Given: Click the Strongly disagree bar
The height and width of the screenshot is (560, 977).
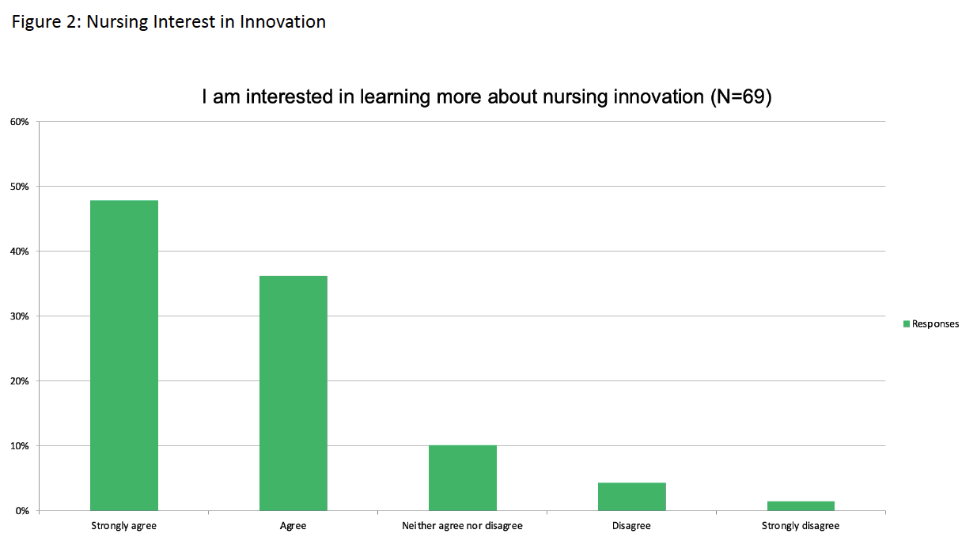Looking at the screenshot, I should 801,506.
